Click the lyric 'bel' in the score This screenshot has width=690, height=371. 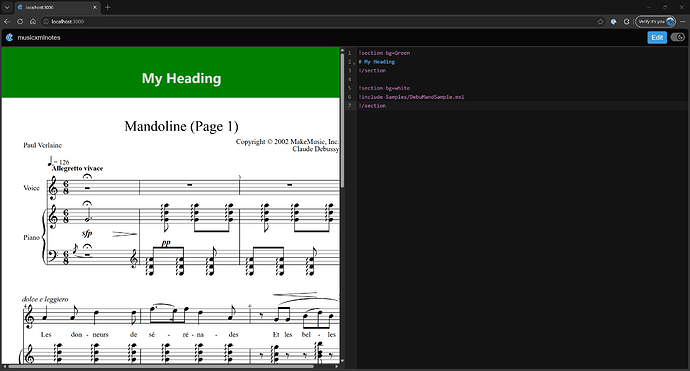(x=306, y=334)
